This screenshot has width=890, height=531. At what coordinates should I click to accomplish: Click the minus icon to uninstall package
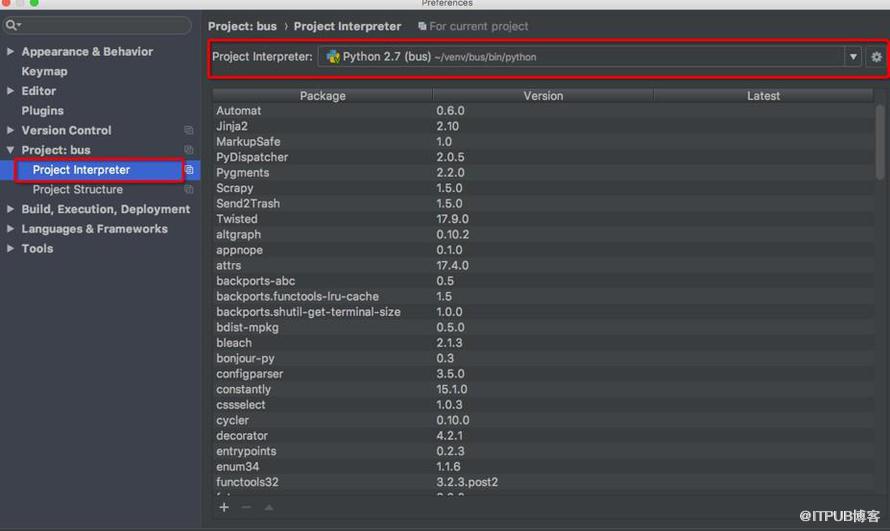pos(246,507)
